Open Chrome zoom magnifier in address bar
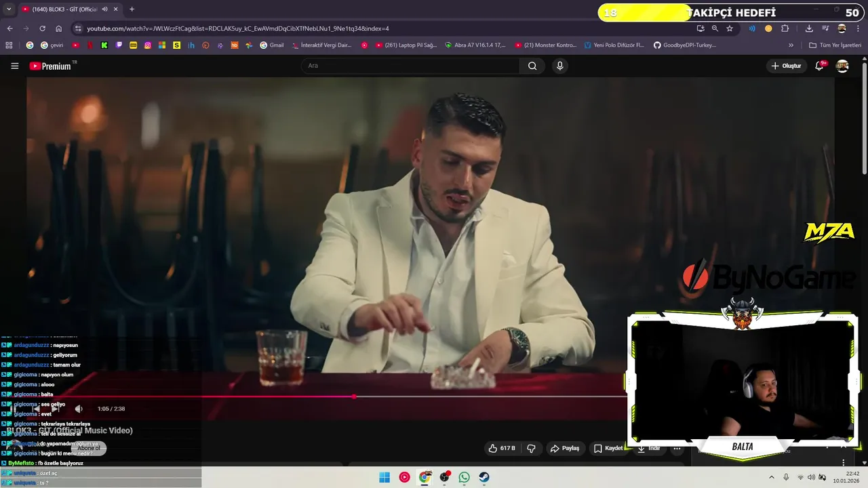868x488 pixels. (715, 28)
